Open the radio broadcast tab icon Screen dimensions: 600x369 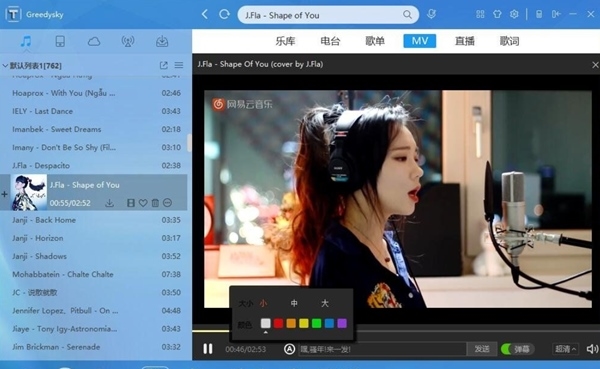128,41
